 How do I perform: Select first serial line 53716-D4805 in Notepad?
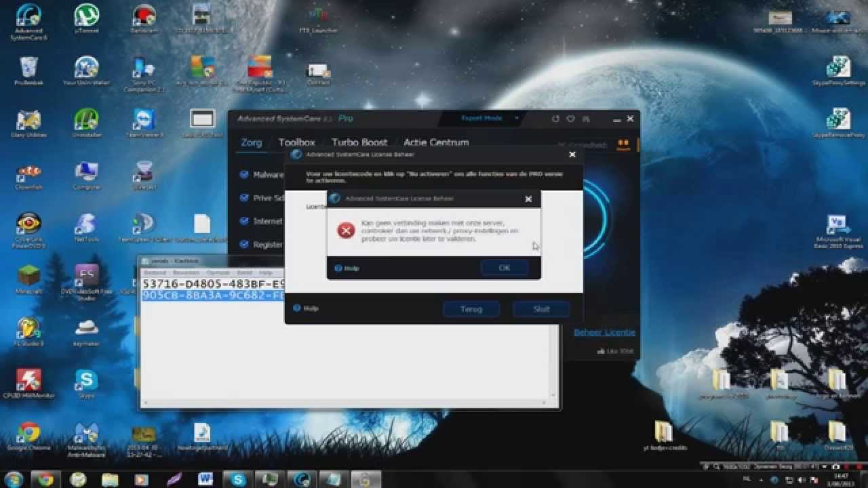(214, 283)
